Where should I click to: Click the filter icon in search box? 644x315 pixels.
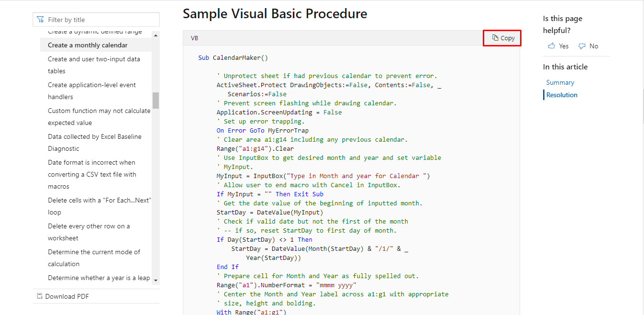tap(40, 20)
